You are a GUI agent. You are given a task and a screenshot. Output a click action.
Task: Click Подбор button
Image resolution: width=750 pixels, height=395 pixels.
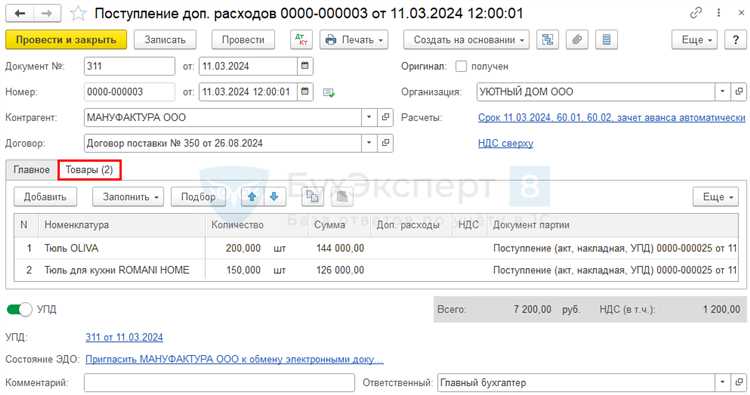pos(198,197)
